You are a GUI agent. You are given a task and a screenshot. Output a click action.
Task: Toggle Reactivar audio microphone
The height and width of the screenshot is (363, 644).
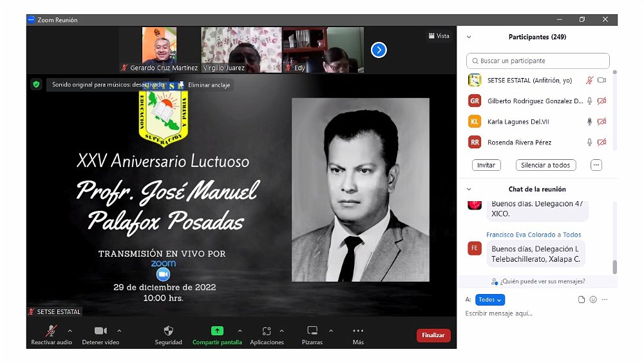[x=52, y=331]
